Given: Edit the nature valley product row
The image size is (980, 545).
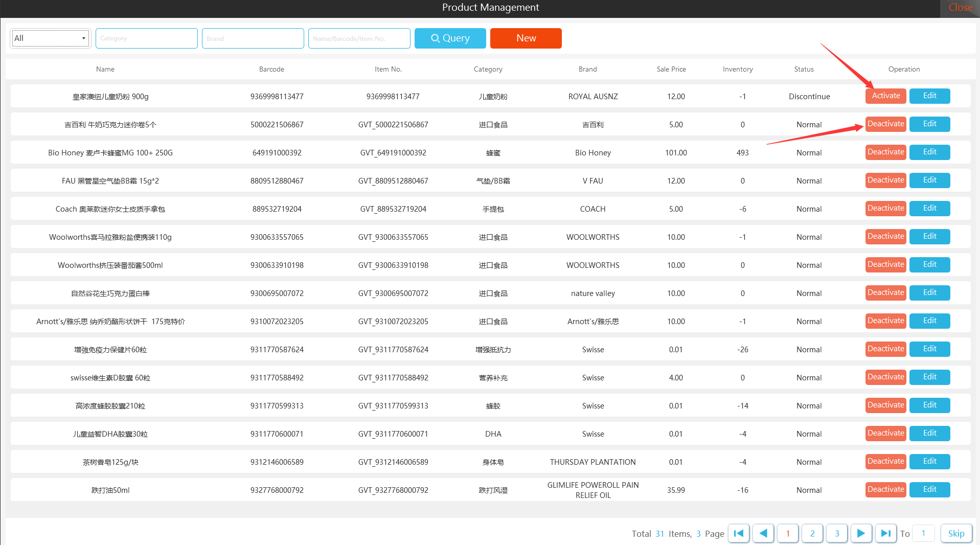Looking at the screenshot, I should click(x=929, y=293).
